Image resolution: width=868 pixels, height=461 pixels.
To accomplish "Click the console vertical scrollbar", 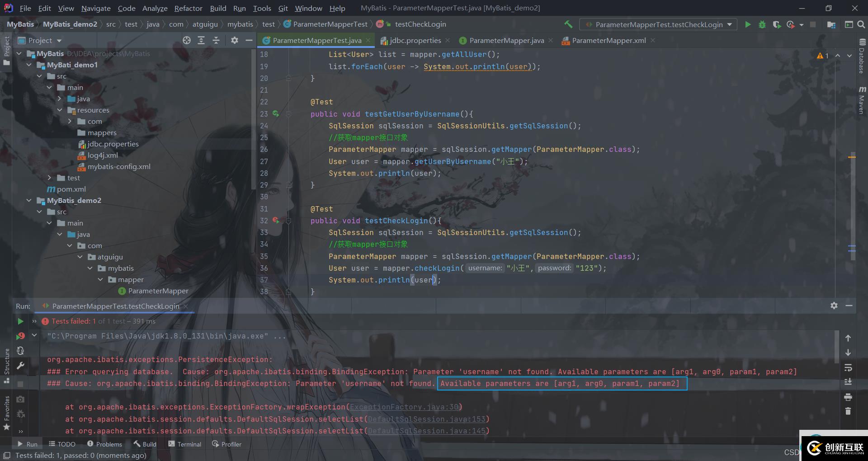I will (x=838, y=346).
